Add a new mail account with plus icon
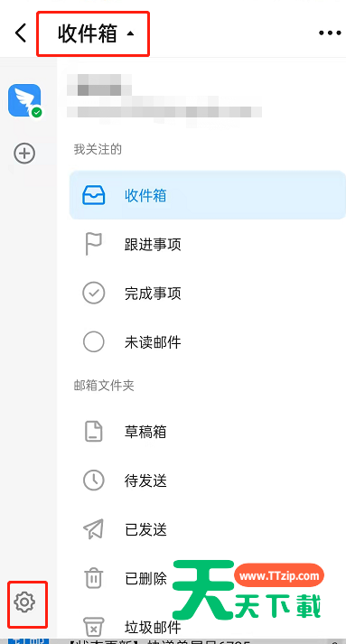Viewport: 346px width, 644px height. point(24,154)
